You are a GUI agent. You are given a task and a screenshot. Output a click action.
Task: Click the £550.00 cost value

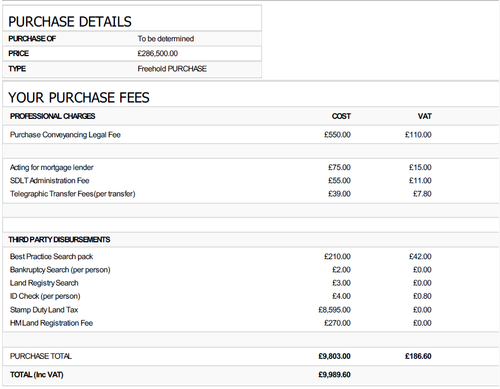click(x=337, y=135)
